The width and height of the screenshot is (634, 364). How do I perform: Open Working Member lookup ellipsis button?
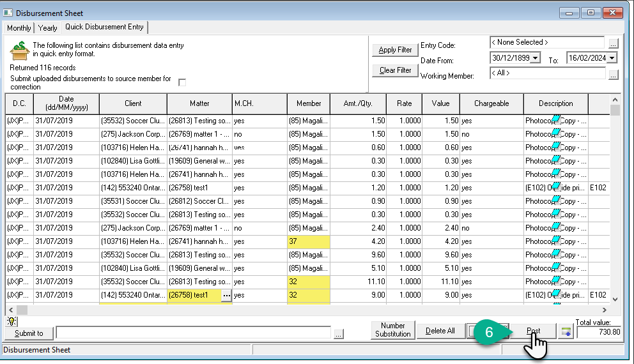click(x=613, y=75)
